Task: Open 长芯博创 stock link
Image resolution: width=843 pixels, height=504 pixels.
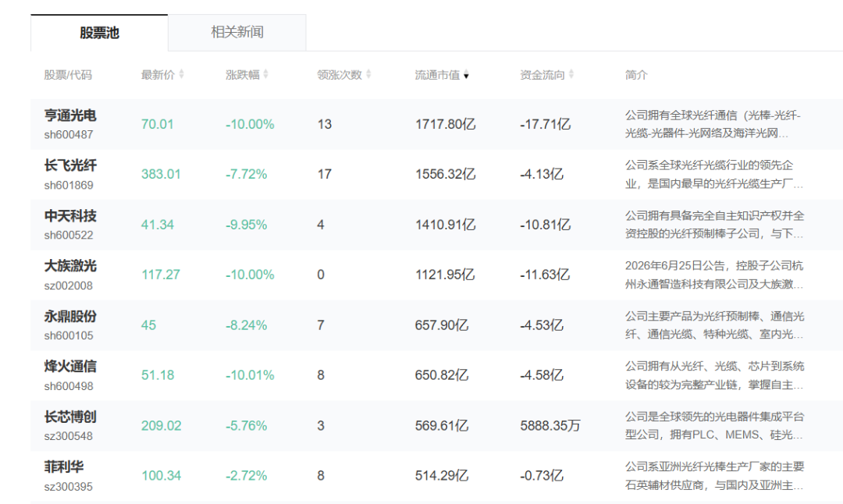Action: [x=70, y=417]
